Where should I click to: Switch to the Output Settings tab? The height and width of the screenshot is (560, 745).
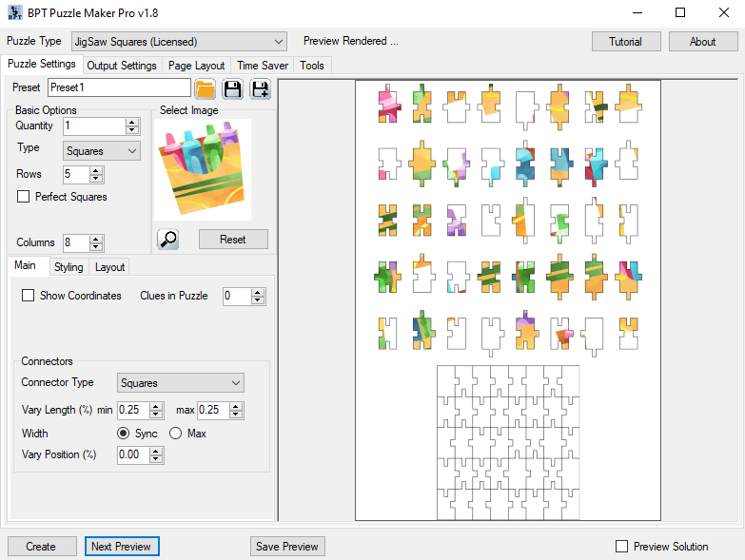(121, 66)
